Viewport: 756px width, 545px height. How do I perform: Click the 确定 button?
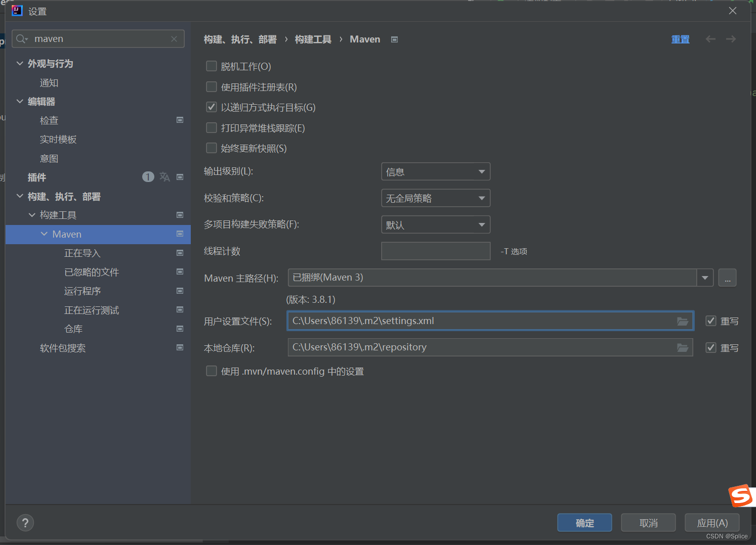tap(584, 523)
